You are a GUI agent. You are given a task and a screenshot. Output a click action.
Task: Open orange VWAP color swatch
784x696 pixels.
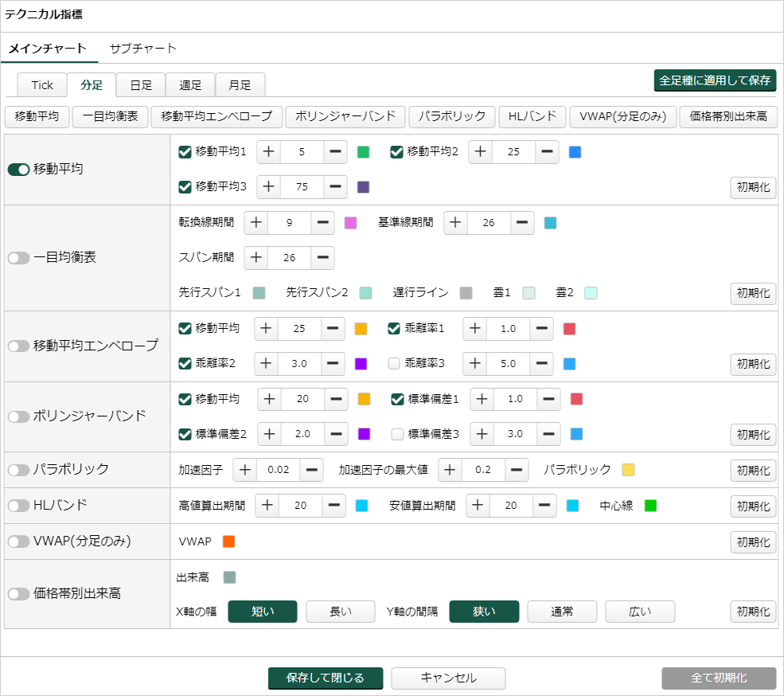click(x=229, y=542)
